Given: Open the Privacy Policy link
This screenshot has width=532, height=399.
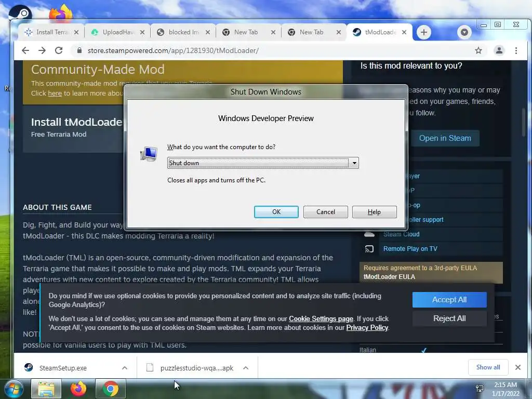Looking at the screenshot, I should (x=367, y=327).
